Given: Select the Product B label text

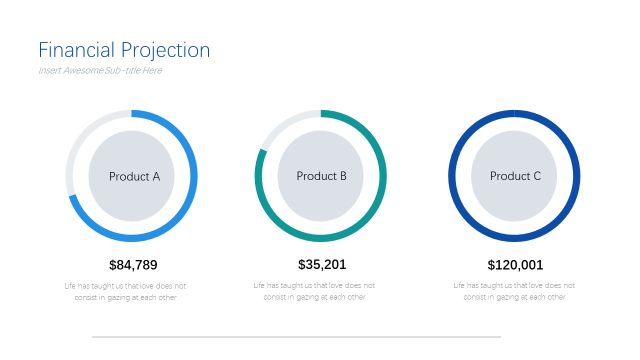Looking at the screenshot, I should 321,176.
